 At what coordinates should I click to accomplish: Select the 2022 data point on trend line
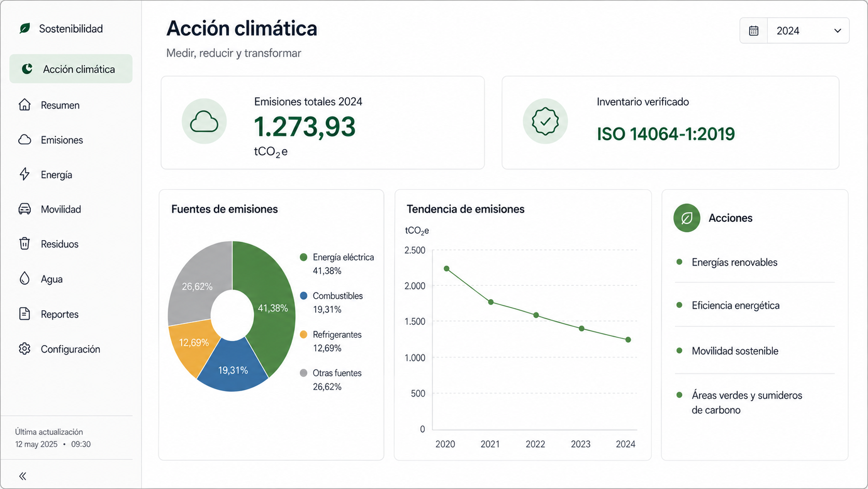point(536,315)
